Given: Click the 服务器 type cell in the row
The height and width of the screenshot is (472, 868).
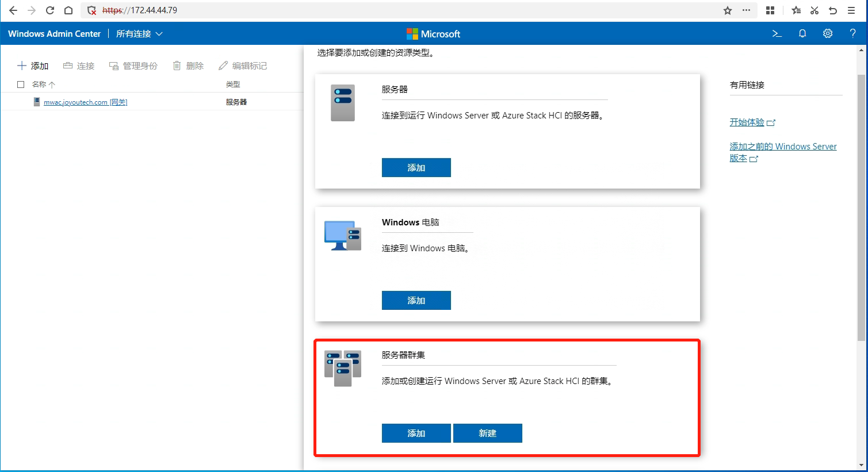Looking at the screenshot, I should coord(236,102).
